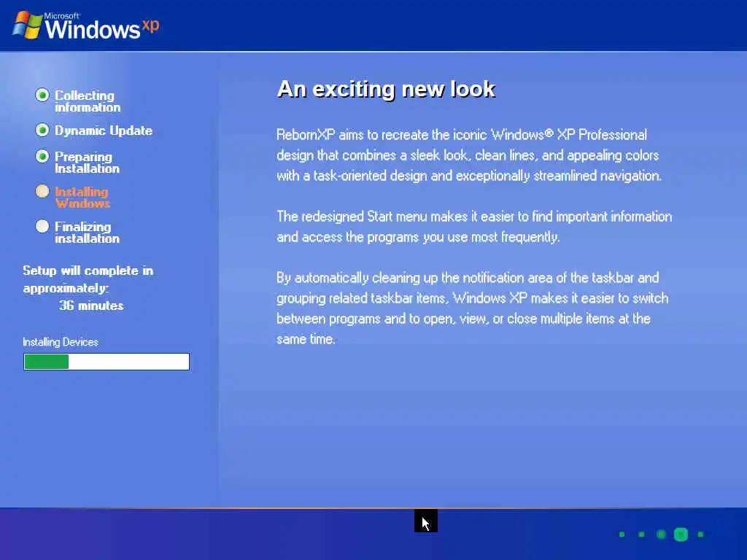Select the 'Finalizing installation' step label
The width and height of the screenshot is (747, 560).
point(88,233)
